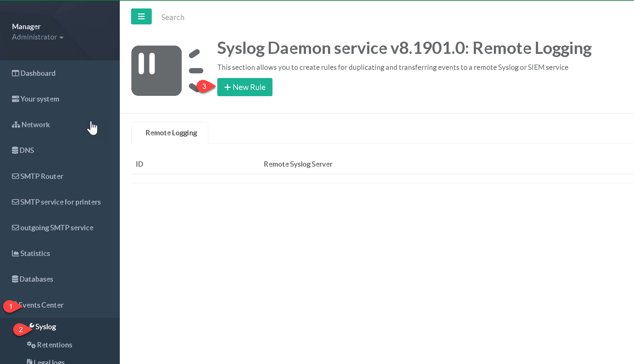Click the ID column header
Image resolution: width=634 pixels, height=364 pixels.
140,164
